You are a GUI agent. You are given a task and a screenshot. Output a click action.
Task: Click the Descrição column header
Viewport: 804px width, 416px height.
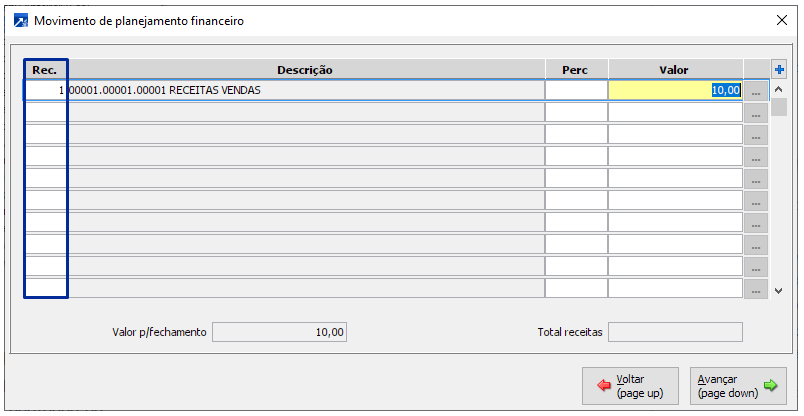pos(305,70)
